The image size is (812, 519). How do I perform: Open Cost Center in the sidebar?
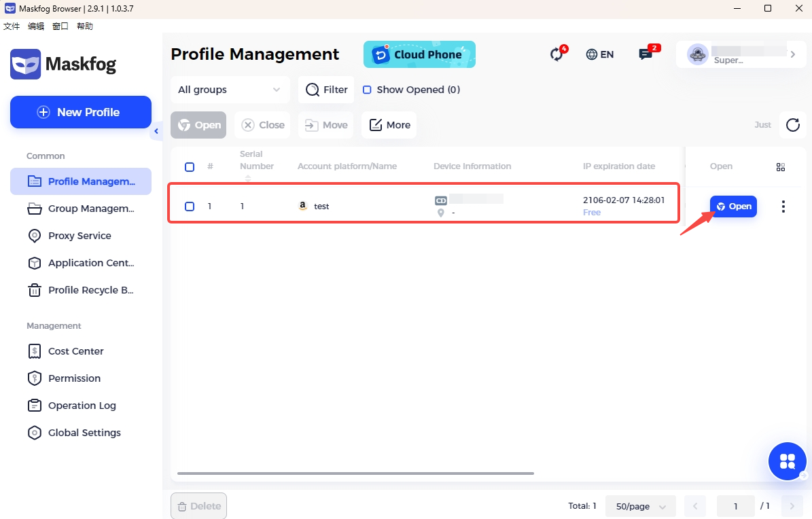point(81,351)
